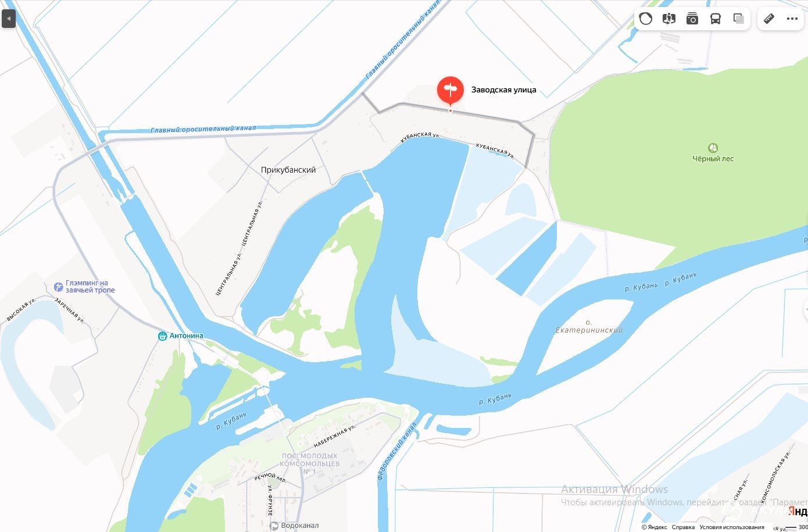
Task: Click Глэмпинг на заячьей тропе marker
Action: click(58, 287)
